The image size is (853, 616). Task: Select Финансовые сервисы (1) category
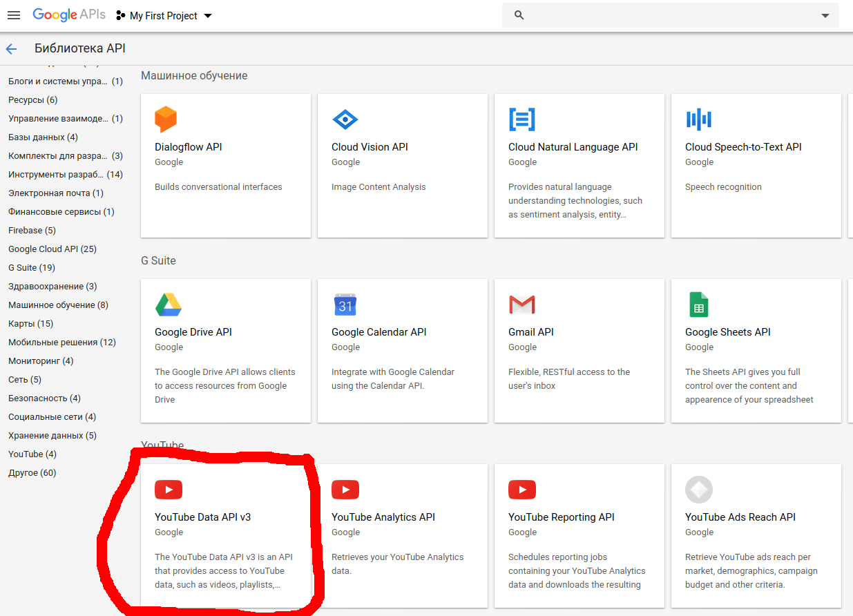61,211
